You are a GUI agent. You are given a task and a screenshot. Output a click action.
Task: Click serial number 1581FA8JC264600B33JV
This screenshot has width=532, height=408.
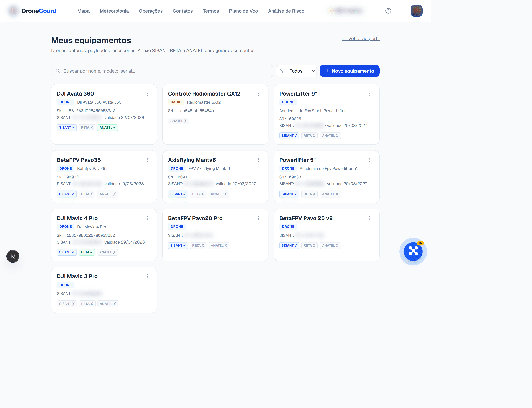tap(91, 111)
